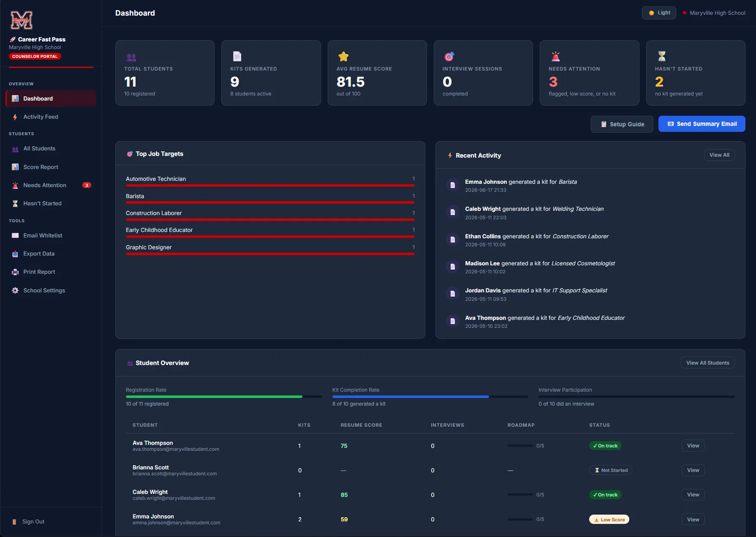756x537 pixels.
Task: Click the Activity Feed lightning icon
Action: [x=15, y=117]
